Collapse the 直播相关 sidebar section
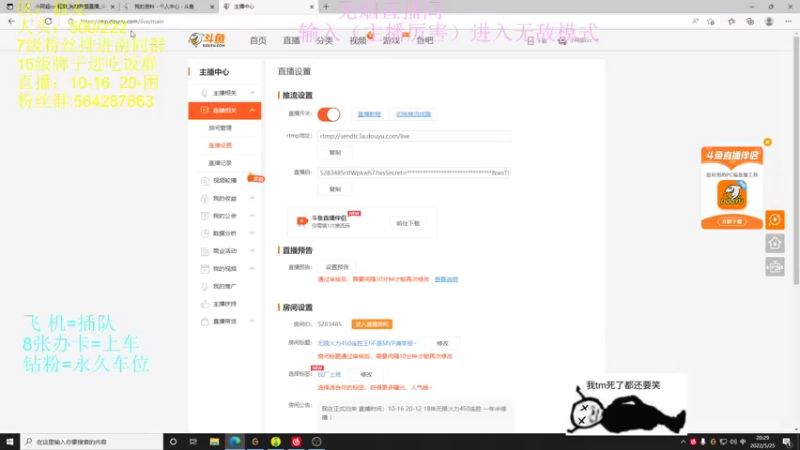The image size is (800, 450). pos(252,110)
